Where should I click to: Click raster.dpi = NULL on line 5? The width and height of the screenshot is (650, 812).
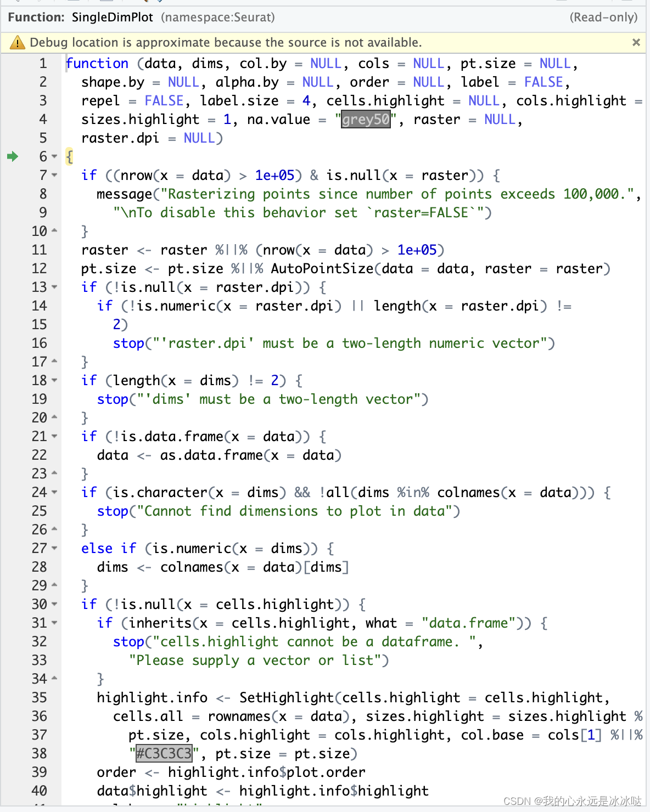[x=148, y=138]
